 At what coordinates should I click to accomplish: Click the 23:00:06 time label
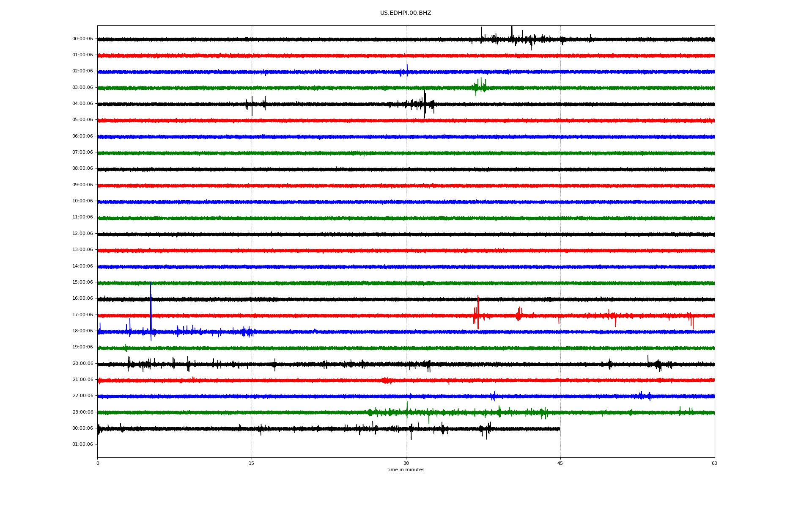tap(82, 412)
